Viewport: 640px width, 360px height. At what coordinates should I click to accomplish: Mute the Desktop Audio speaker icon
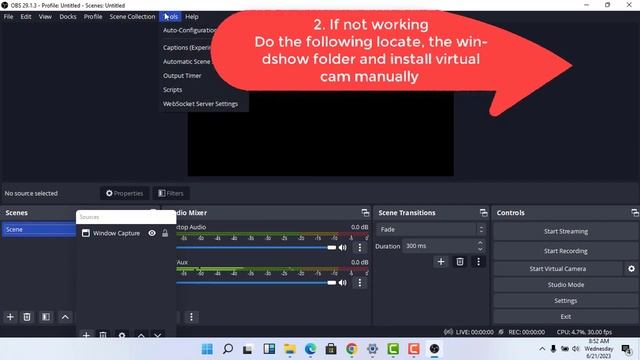pyautogui.click(x=342, y=247)
